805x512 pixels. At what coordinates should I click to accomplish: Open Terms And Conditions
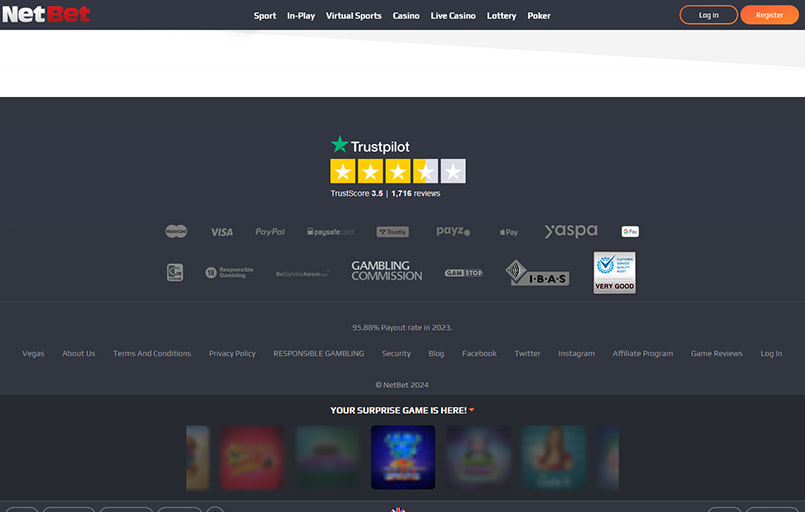pyautogui.click(x=152, y=353)
